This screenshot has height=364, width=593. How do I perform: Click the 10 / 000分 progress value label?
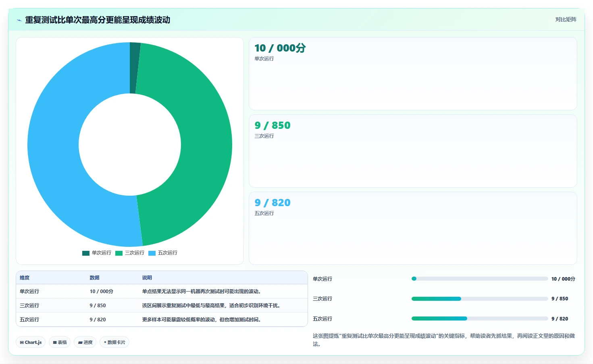563,279
